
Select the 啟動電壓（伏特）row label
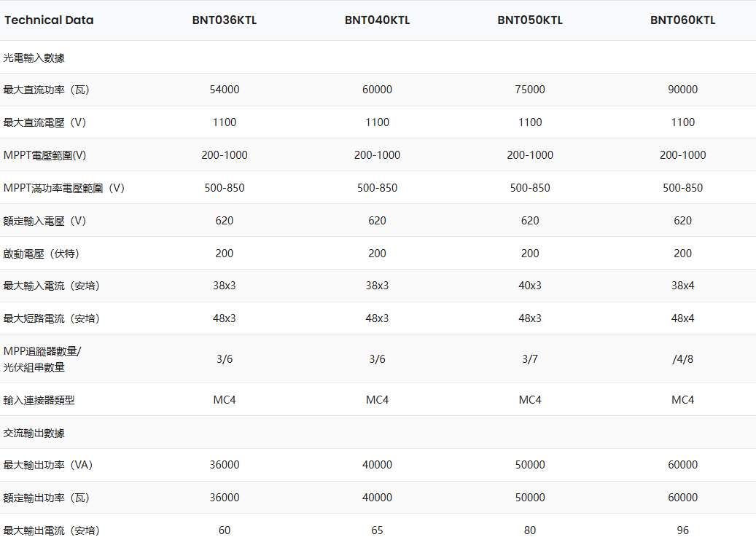tap(42, 254)
